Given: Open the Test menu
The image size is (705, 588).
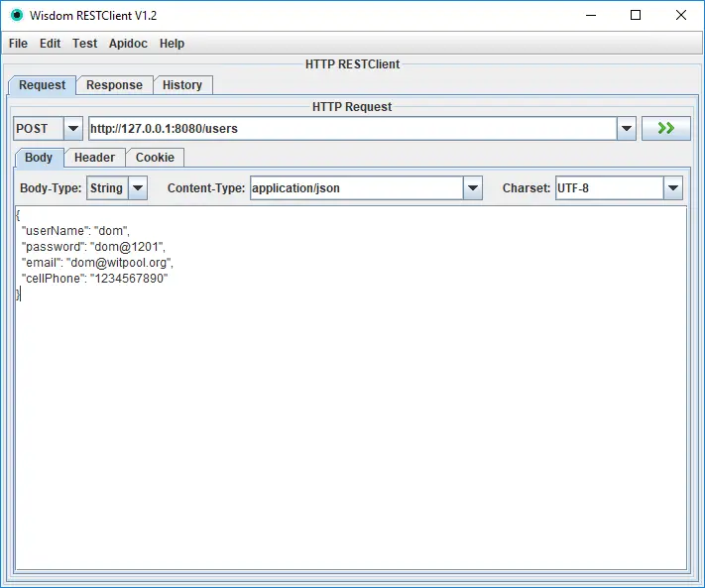Looking at the screenshot, I should (84, 44).
